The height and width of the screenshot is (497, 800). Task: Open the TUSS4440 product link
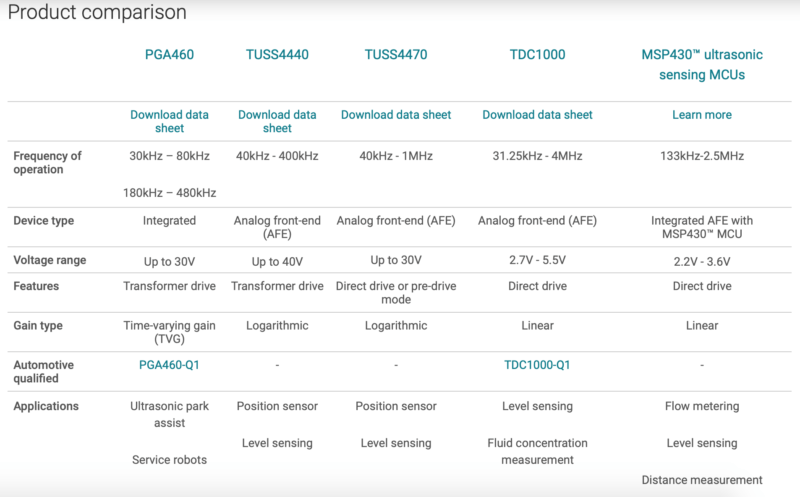pos(277,55)
